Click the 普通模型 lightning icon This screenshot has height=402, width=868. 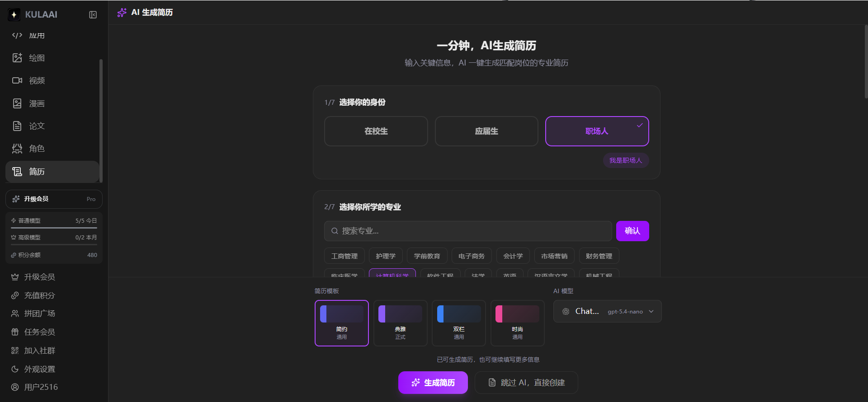14,220
